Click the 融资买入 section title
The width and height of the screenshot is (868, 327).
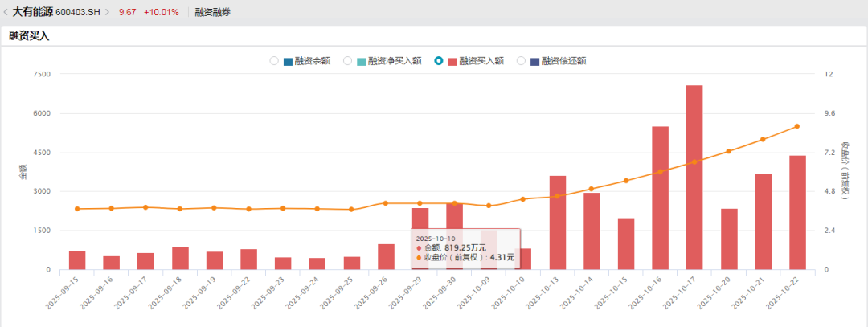29,36
